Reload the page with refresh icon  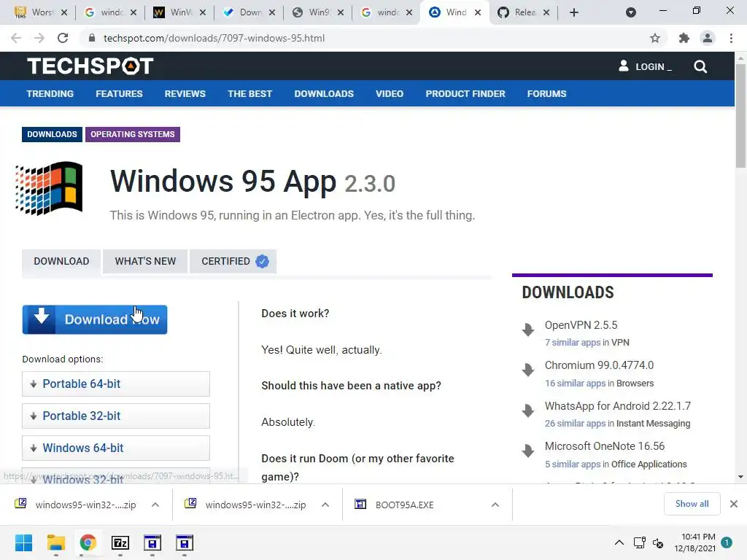(x=63, y=38)
